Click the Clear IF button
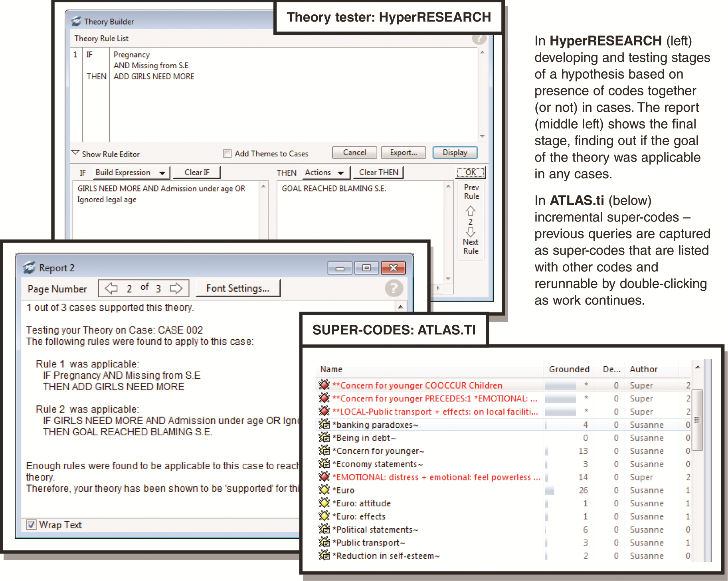 coord(197,172)
